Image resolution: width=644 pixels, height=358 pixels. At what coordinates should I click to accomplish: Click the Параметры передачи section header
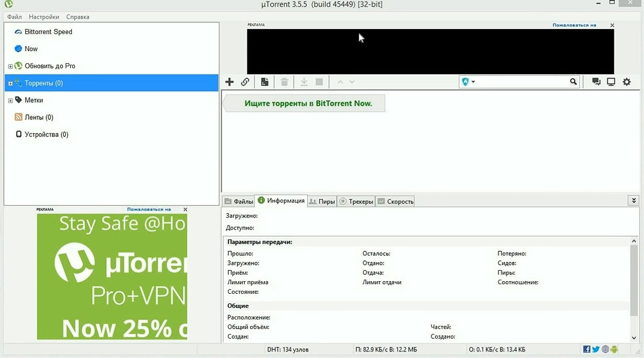[260, 242]
